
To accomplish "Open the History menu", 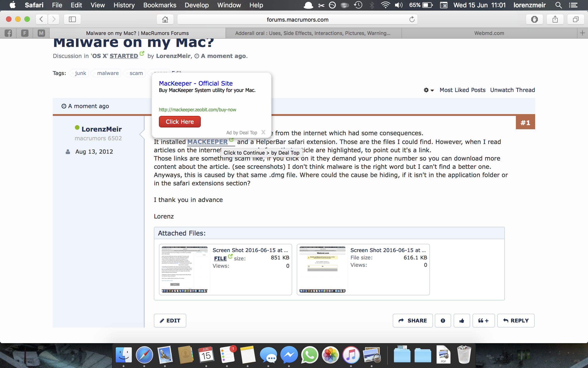I will (124, 5).
